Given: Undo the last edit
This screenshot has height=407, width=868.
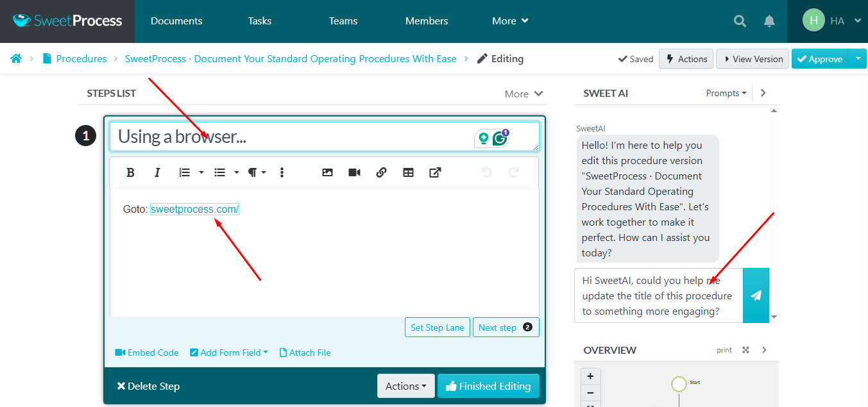Looking at the screenshot, I should tap(486, 172).
